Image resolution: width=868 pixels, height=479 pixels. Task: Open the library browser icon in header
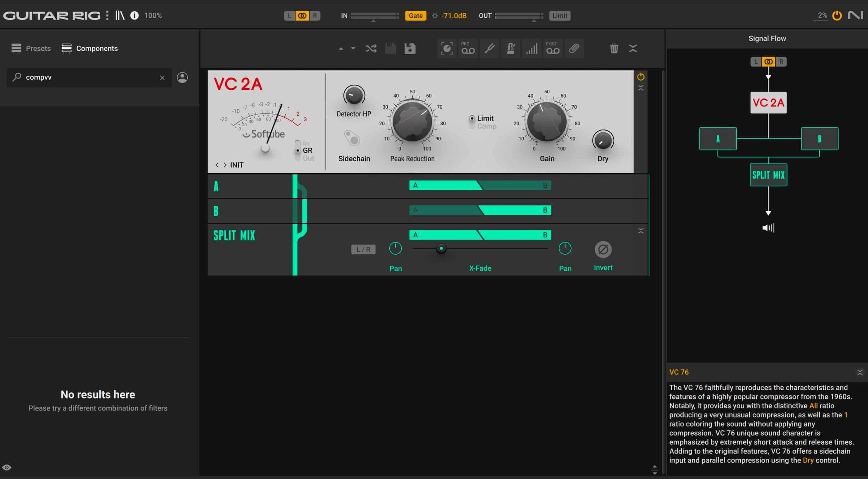click(x=120, y=16)
